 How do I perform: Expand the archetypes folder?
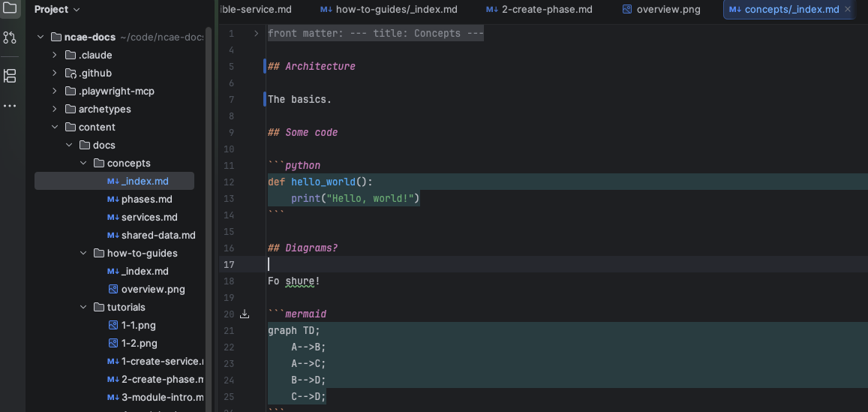(x=54, y=109)
